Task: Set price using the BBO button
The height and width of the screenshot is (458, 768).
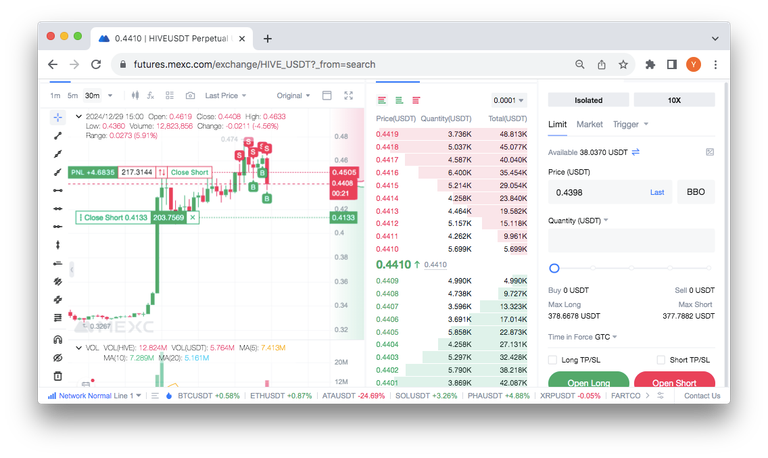Action: tap(696, 192)
